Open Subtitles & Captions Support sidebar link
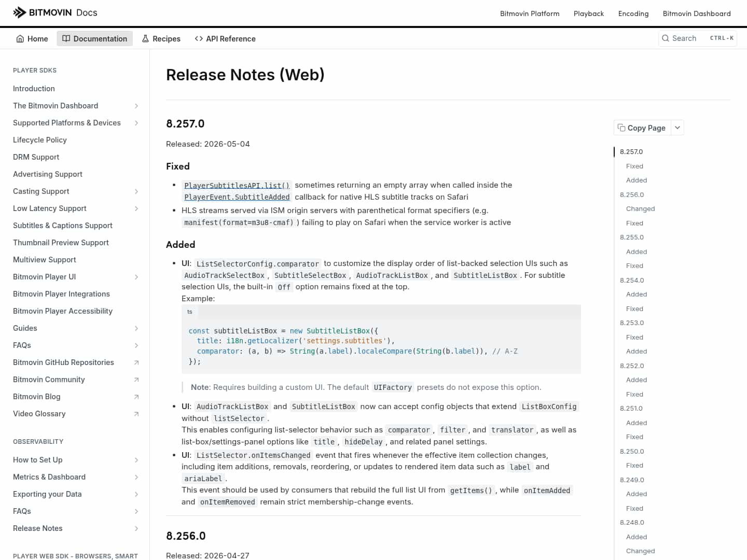Image resolution: width=747 pixels, height=560 pixels. [x=63, y=226]
